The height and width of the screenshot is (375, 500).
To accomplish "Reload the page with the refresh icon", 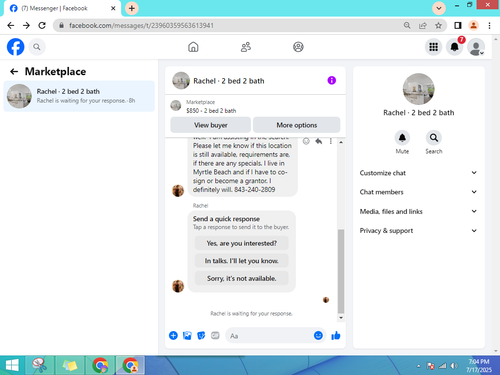I will point(42,25).
